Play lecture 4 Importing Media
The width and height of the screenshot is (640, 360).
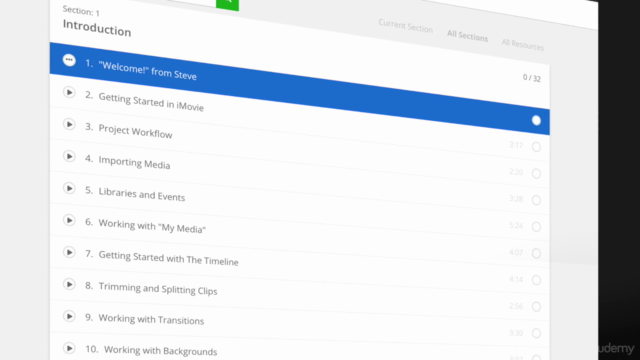tap(69, 156)
